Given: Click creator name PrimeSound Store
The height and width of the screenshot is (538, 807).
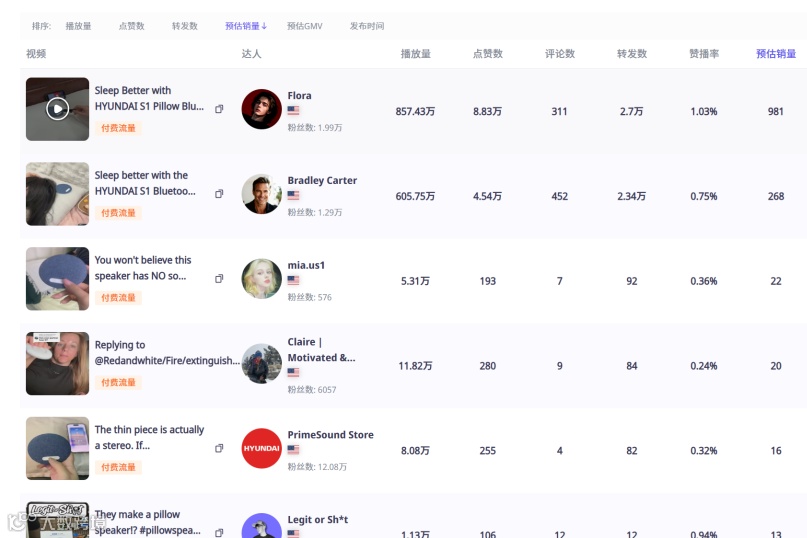Looking at the screenshot, I should (330, 435).
